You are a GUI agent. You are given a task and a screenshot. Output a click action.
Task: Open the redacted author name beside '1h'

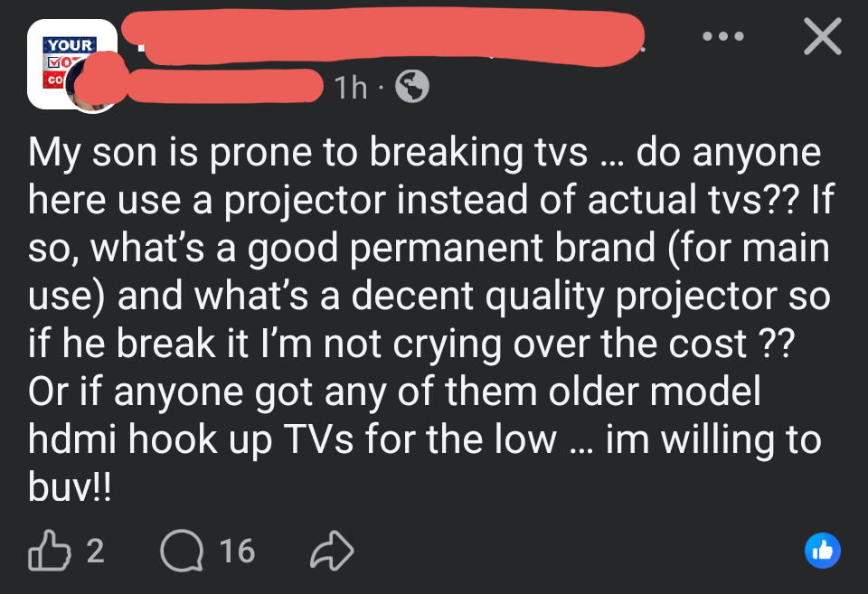[x=226, y=85]
